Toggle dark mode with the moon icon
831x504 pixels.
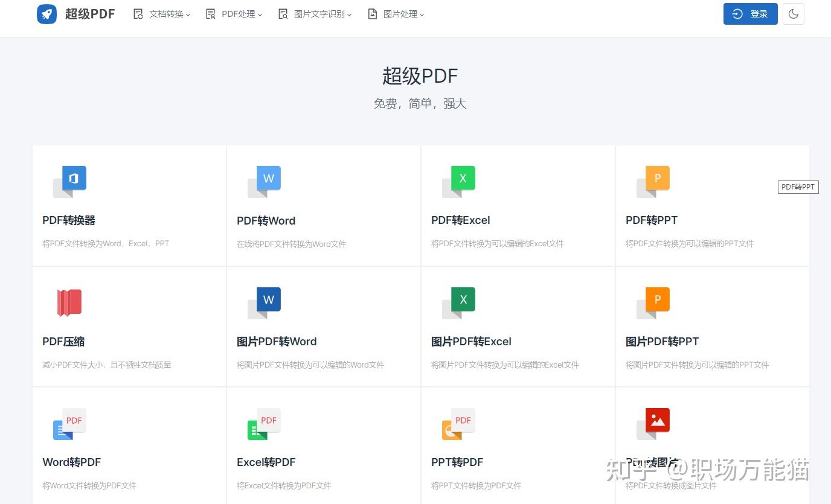coord(793,14)
